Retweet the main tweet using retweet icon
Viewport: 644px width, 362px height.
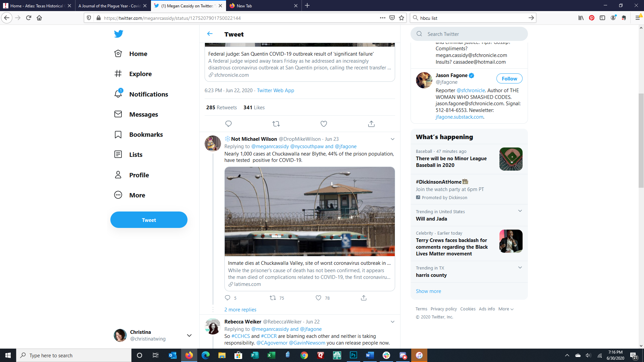pos(276,124)
